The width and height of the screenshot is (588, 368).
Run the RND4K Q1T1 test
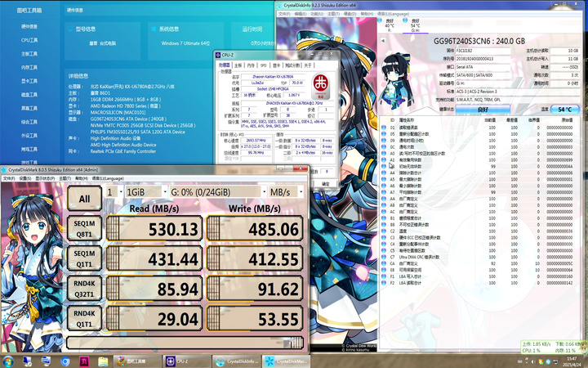[x=84, y=318]
